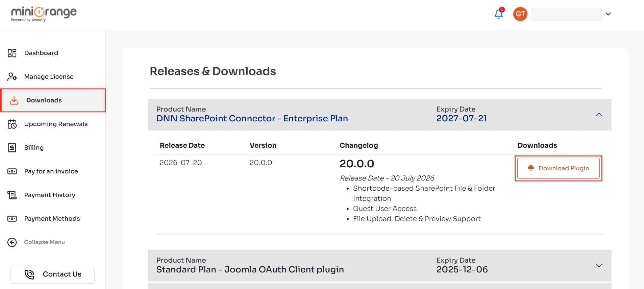
Task: Click changelog heading 20.0.0
Action: (x=357, y=164)
